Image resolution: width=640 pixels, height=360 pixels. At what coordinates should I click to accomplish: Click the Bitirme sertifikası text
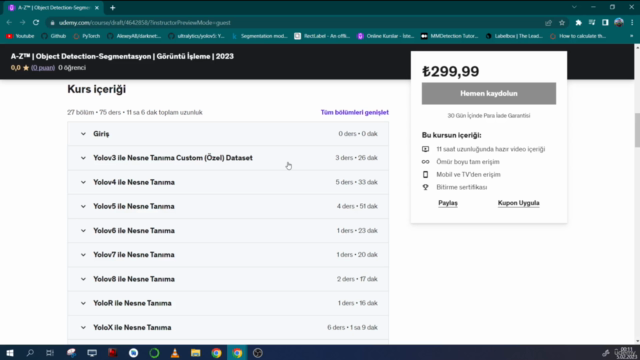click(x=462, y=187)
